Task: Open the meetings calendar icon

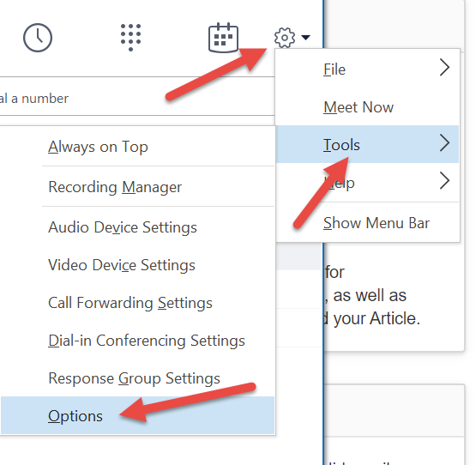Action: (223, 38)
